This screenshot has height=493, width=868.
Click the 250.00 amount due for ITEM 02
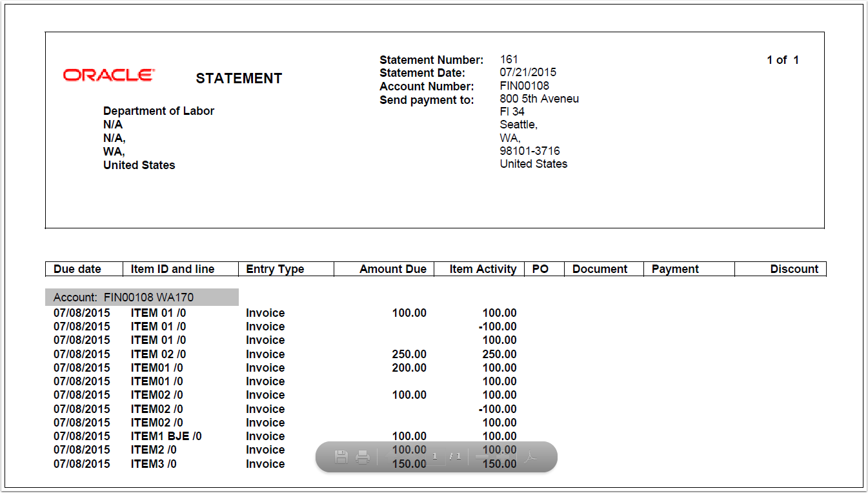coord(409,354)
